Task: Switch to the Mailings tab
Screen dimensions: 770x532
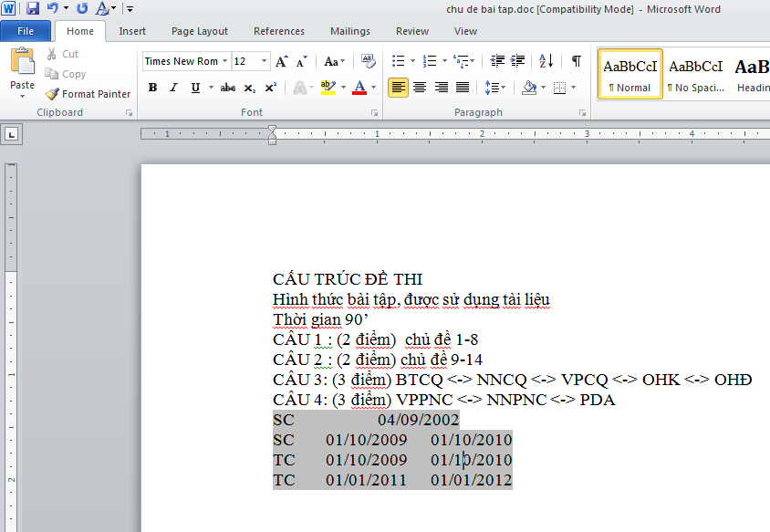Action: click(x=350, y=31)
